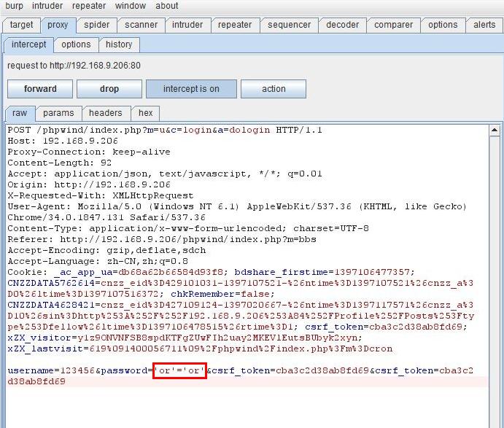The image size is (504, 428).
Task: Click the Host: 192.168.9.206 header line
Action: pos(63,141)
